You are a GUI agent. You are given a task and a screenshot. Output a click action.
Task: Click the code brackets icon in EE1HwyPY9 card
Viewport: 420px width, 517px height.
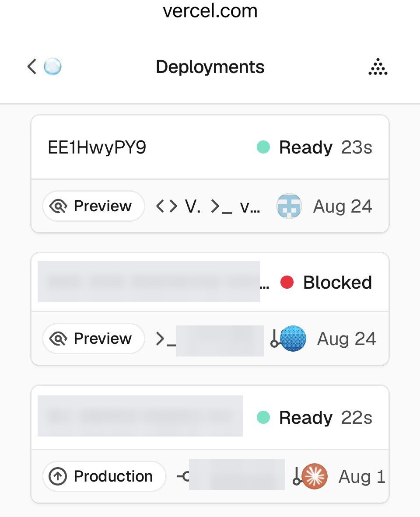(167, 206)
